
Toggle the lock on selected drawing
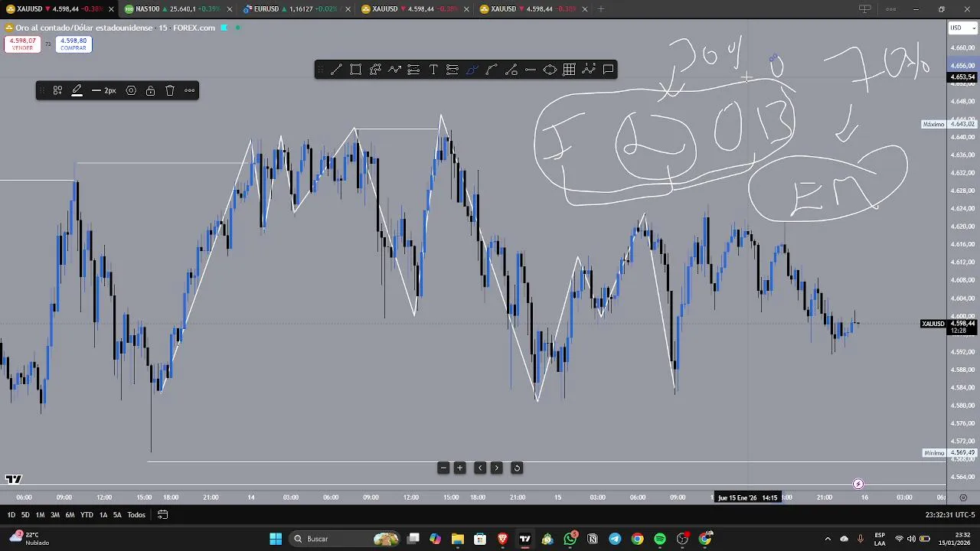pyautogui.click(x=150, y=90)
